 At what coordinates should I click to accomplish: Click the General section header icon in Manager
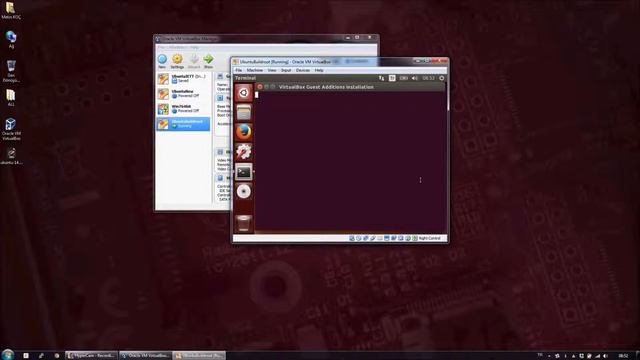[220, 76]
